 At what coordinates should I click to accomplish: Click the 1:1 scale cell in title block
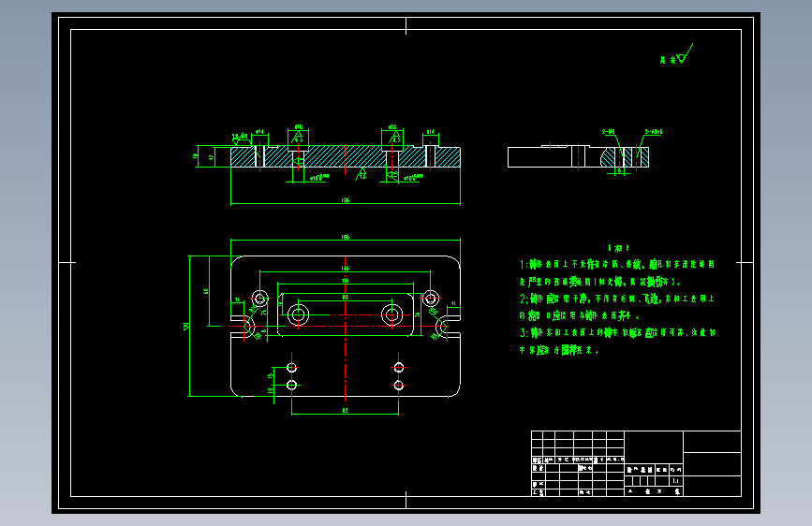[676, 481]
